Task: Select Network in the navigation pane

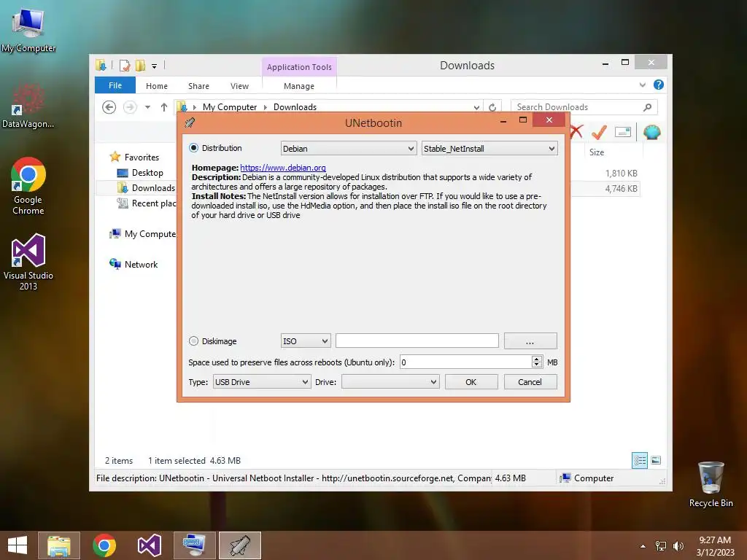Action: click(x=141, y=264)
